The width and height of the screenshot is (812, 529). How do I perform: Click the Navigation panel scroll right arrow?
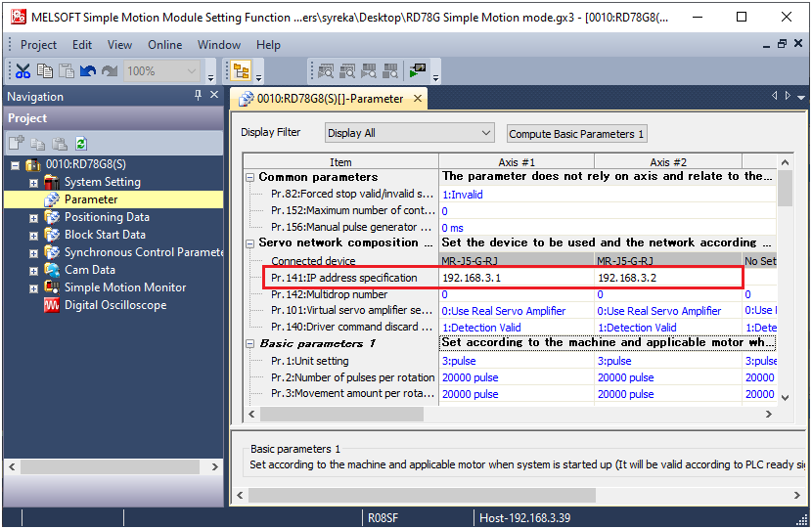(x=215, y=466)
